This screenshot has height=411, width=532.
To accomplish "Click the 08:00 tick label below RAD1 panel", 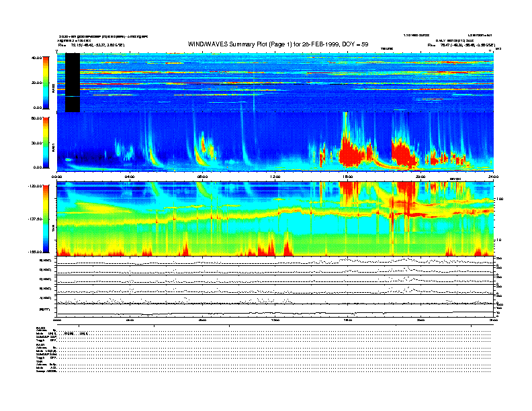I will [203, 177].
